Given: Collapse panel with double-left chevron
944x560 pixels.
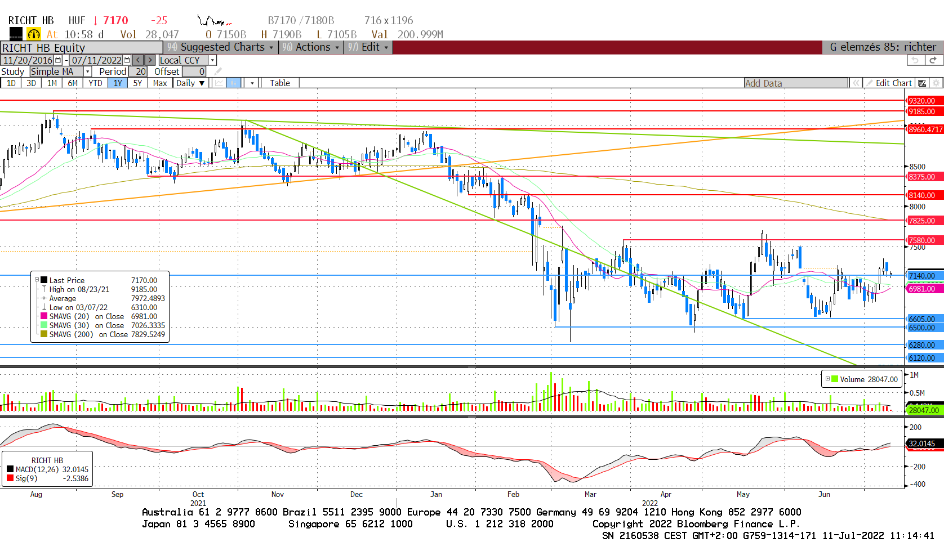Looking at the screenshot, I should pos(856,83).
